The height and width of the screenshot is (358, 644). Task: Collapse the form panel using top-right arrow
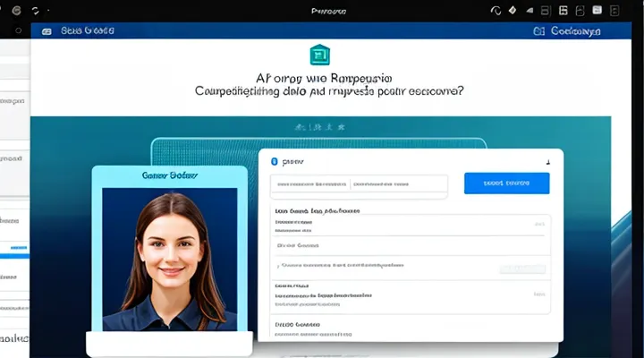547,162
